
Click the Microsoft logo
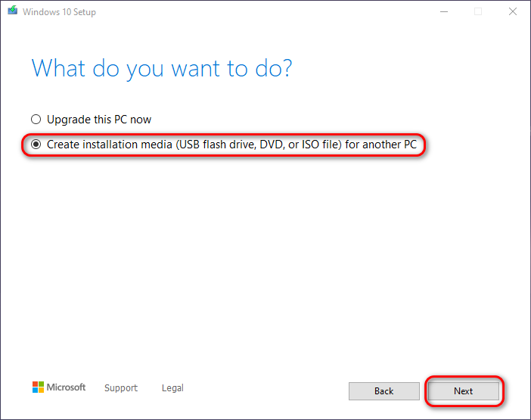pos(59,387)
